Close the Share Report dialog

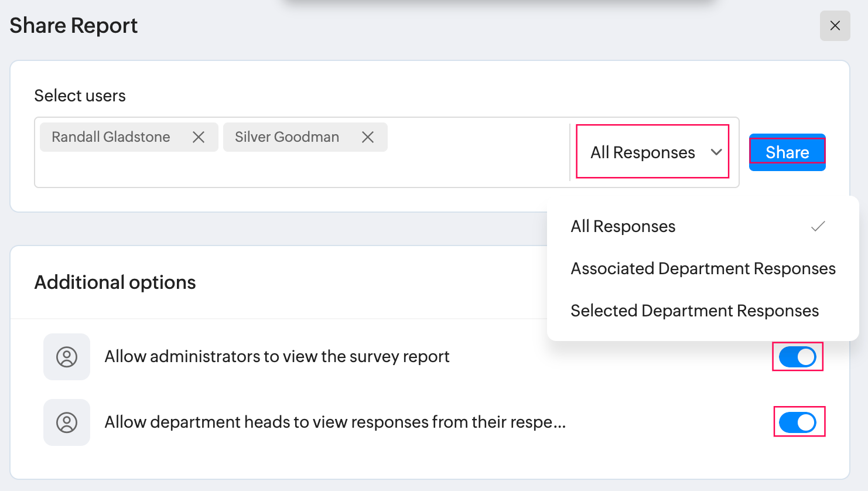click(x=835, y=26)
